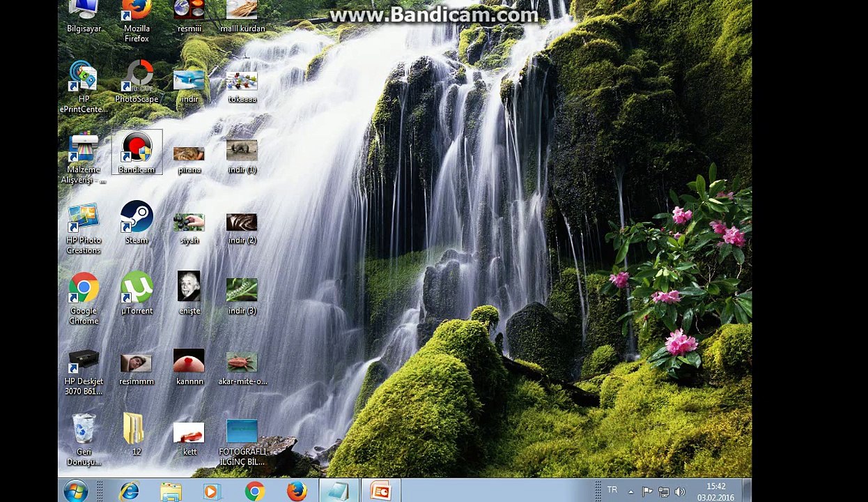Select the kannnn image file
The image size is (868, 502).
coord(189,367)
